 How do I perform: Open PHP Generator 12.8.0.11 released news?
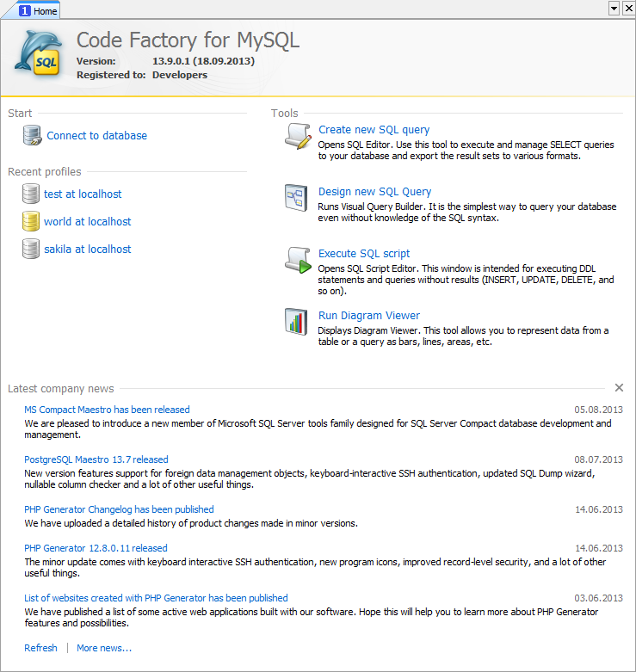[96, 548]
